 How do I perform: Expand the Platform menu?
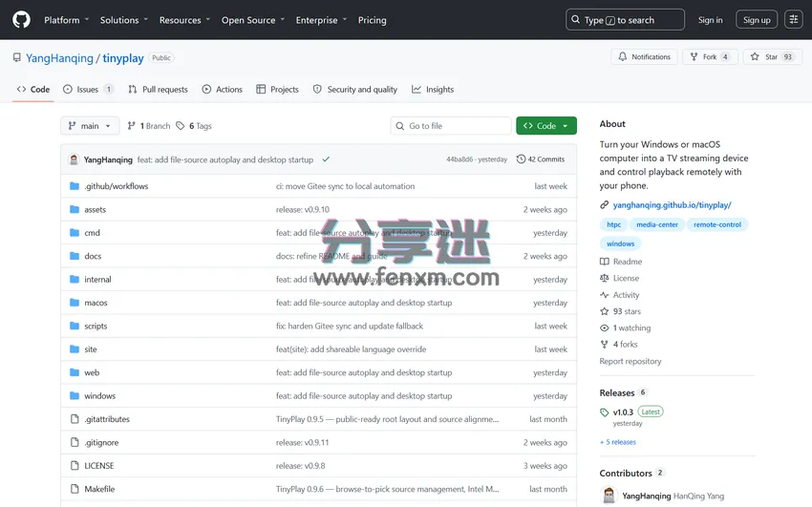click(66, 20)
